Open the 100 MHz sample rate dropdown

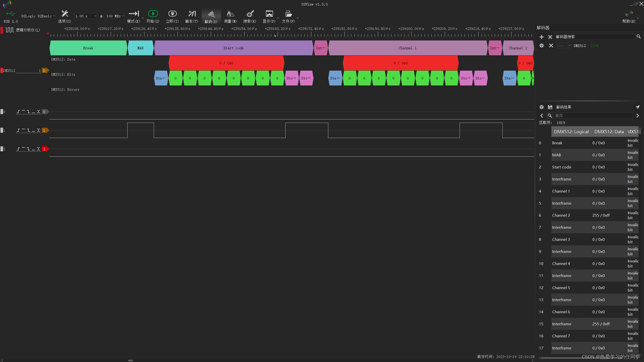pos(115,16)
